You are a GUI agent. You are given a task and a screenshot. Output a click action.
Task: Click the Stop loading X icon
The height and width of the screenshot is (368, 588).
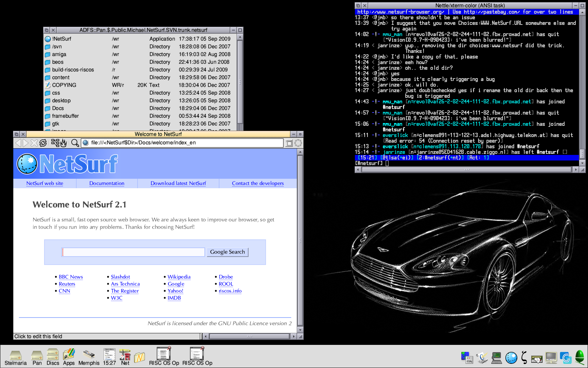click(x=34, y=143)
